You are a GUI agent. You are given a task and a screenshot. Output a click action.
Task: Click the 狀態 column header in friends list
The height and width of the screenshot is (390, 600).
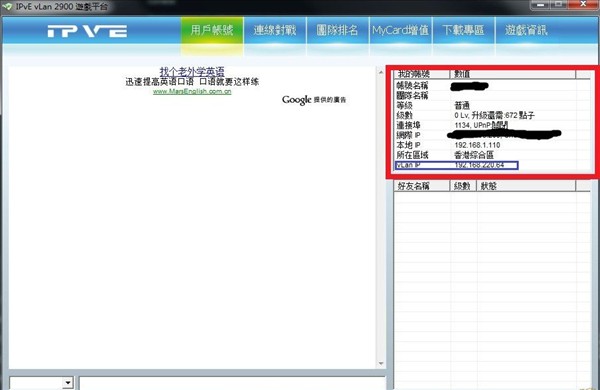click(x=526, y=186)
